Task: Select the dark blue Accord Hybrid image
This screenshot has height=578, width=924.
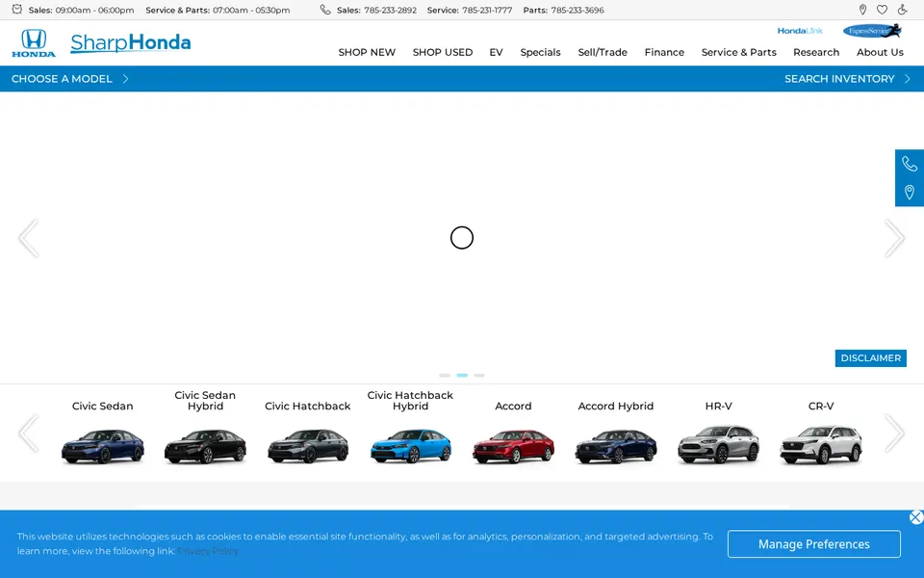Action: point(616,446)
